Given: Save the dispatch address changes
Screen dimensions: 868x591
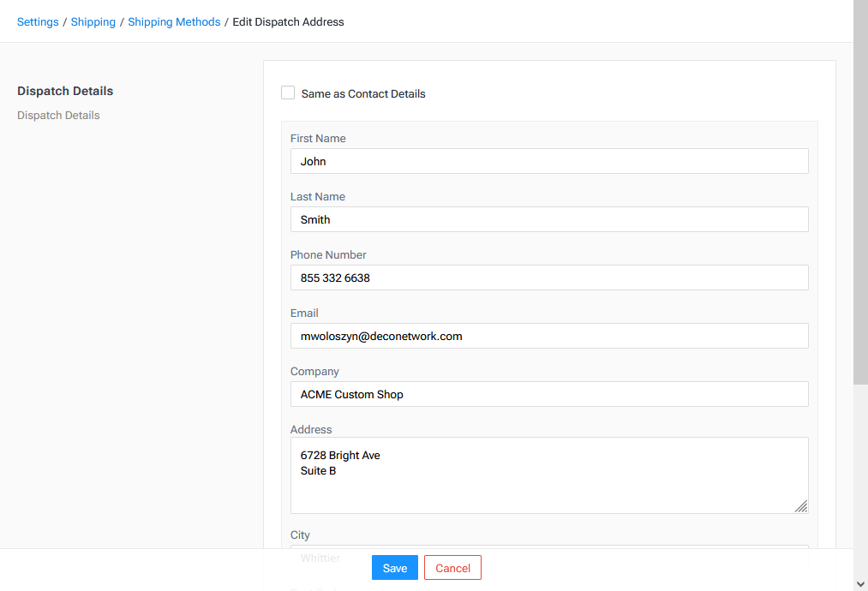Looking at the screenshot, I should [x=394, y=567].
